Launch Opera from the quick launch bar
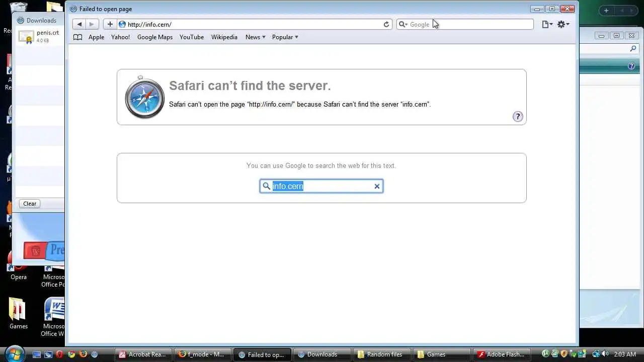Screen dimensions: 644x362 (x=60, y=354)
